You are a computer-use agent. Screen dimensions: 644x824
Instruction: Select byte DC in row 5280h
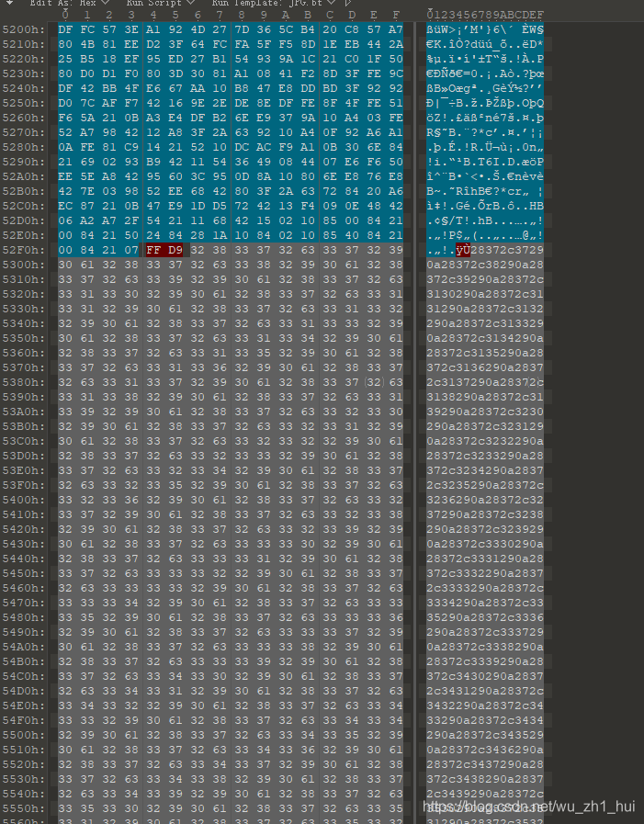(242, 147)
